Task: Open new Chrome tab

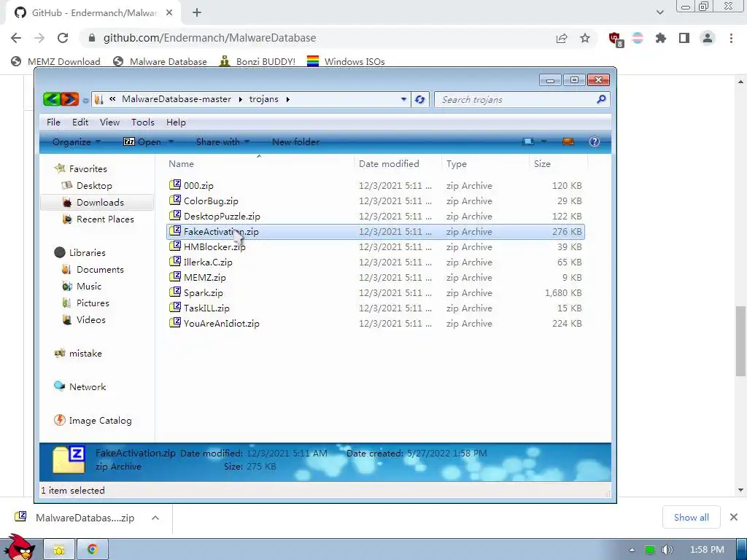Action: 197,13
